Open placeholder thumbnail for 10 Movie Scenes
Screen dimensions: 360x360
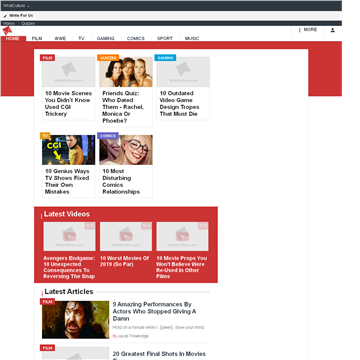(x=69, y=72)
